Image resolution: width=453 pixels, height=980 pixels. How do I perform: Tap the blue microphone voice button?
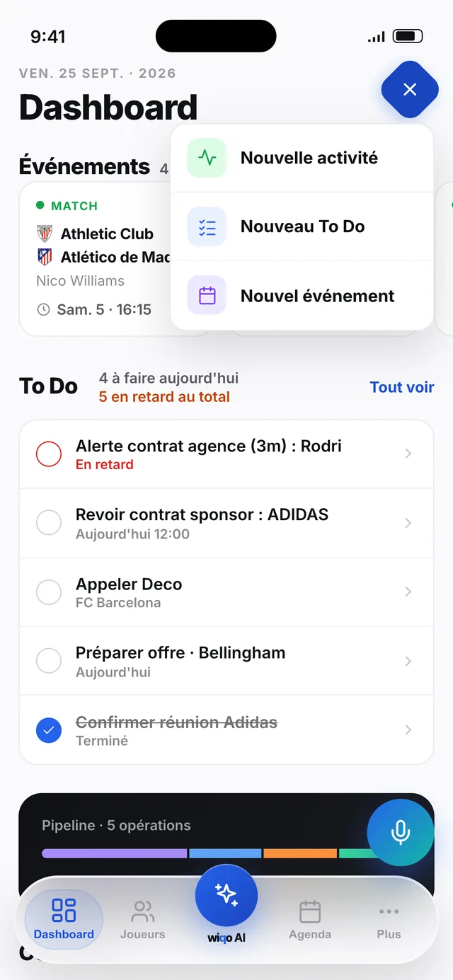(x=401, y=832)
